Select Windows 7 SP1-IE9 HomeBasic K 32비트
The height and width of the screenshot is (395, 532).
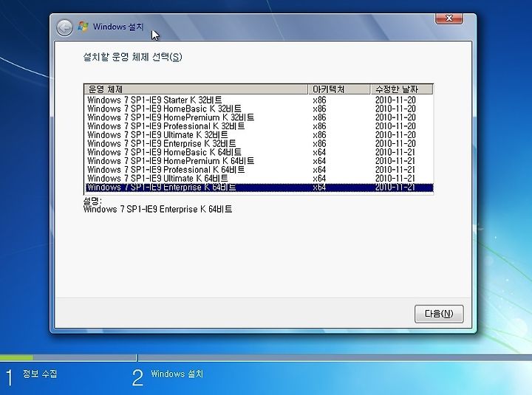pyautogui.click(x=259, y=109)
